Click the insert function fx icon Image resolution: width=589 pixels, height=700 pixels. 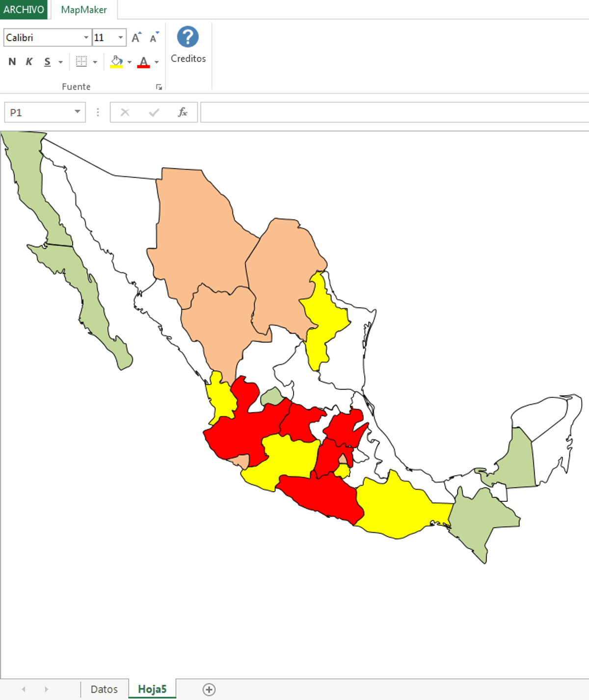click(x=183, y=112)
